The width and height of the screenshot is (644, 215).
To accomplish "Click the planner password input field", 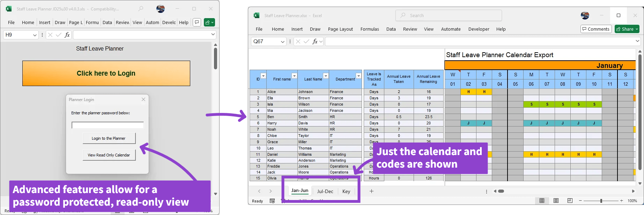I will click(x=108, y=125).
